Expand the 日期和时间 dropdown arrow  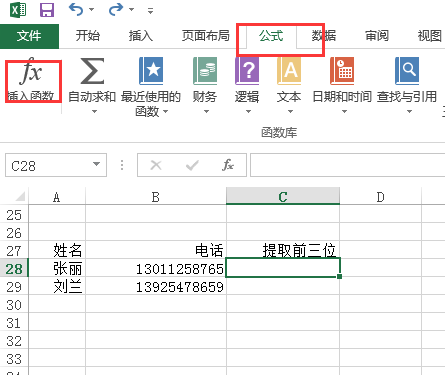344,111
